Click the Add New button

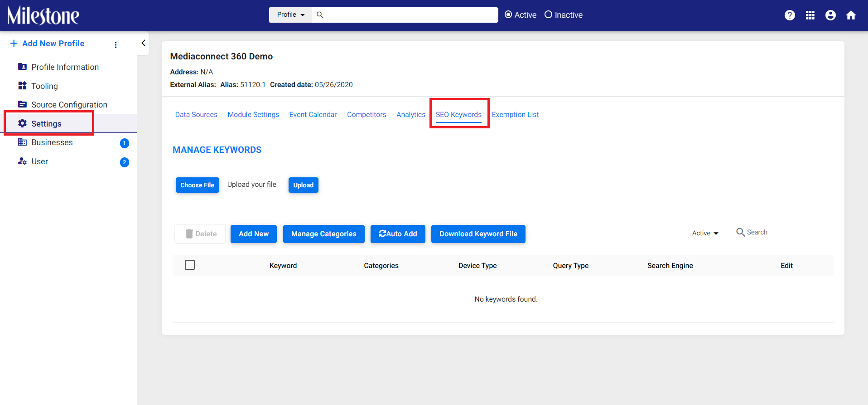254,234
